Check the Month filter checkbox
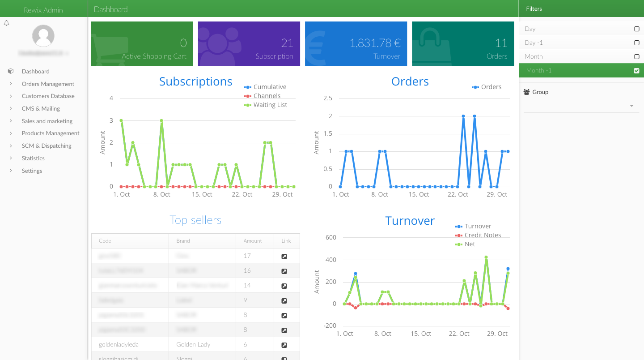Screen dimensions: 644x360 [x=637, y=56]
